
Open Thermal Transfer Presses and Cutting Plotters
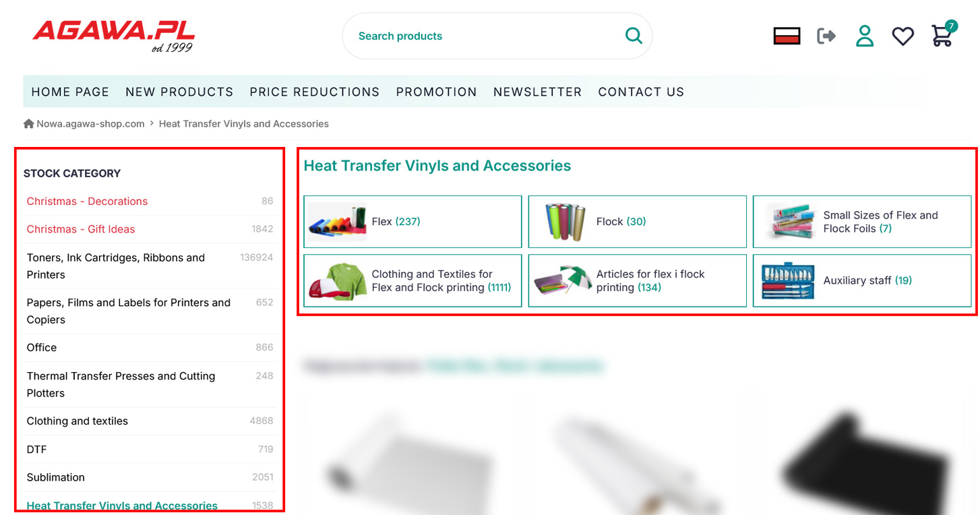[x=121, y=384]
